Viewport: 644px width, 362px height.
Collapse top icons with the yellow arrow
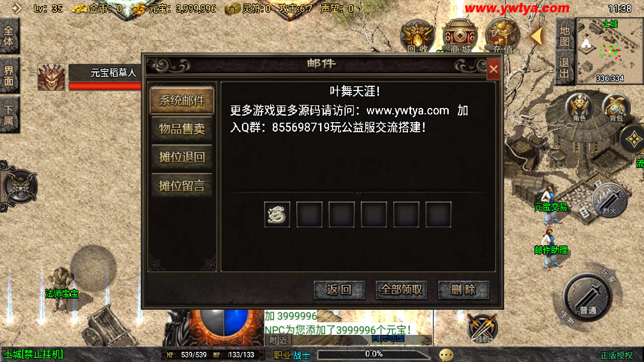(x=537, y=36)
